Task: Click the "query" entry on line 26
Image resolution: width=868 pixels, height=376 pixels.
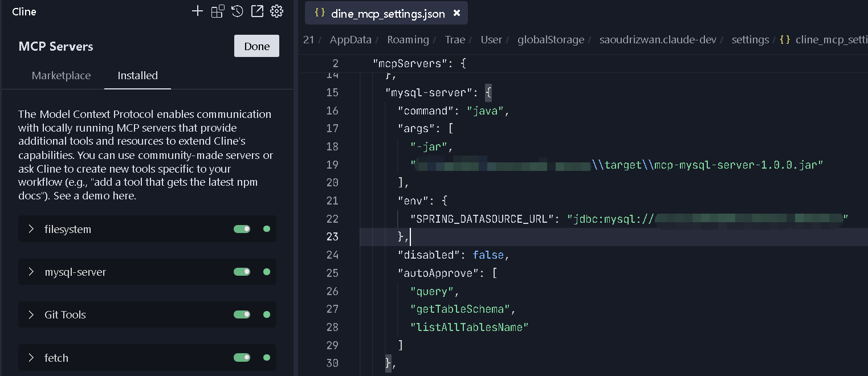Action: point(432,291)
